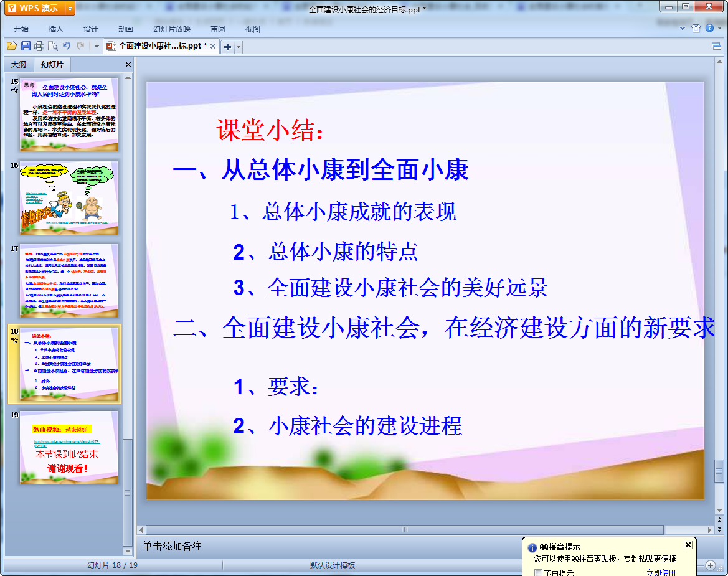This screenshot has height=576, width=728.
Task: Click the Open folder icon in toolbar
Action: [x=12, y=46]
